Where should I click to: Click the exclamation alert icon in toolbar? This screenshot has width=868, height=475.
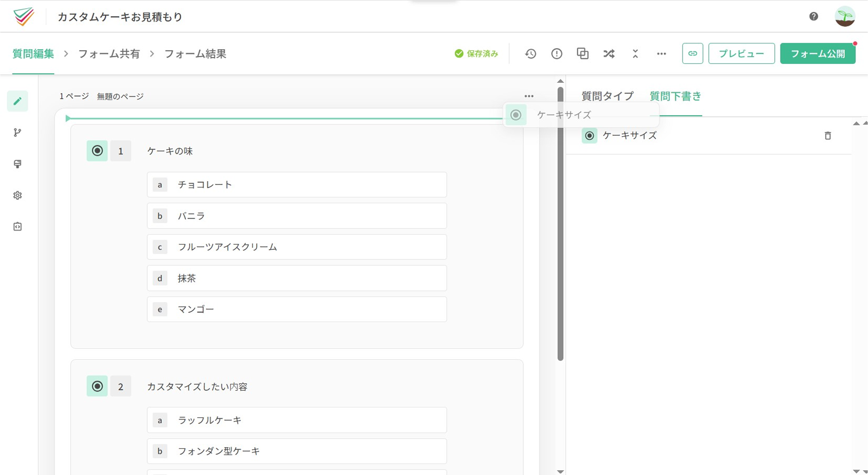(x=557, y=53)
